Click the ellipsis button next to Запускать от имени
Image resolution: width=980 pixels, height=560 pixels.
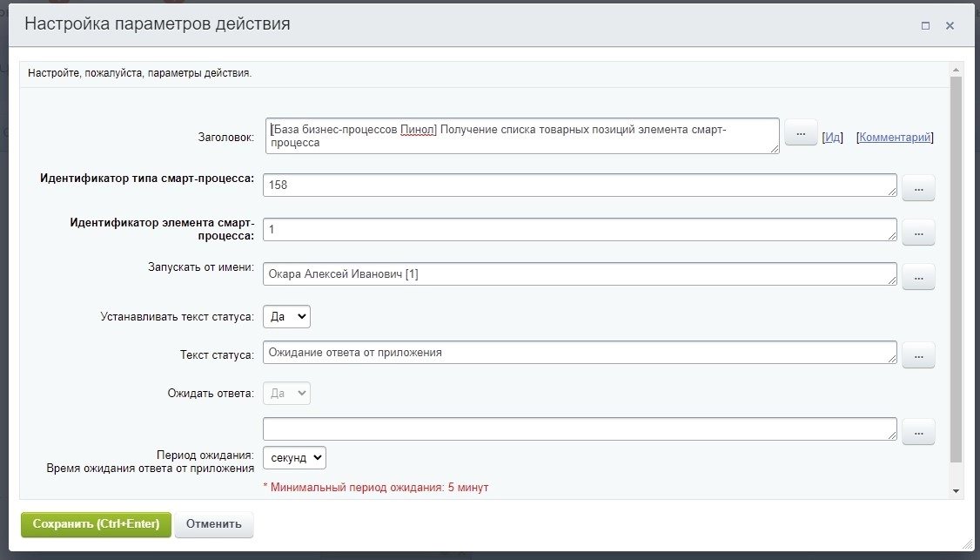pos(918,277)
